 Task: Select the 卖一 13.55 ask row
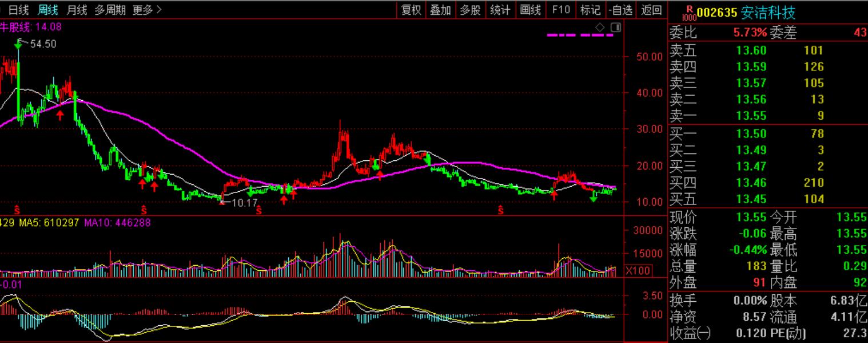pyautogui.click(x=768, y=116)
